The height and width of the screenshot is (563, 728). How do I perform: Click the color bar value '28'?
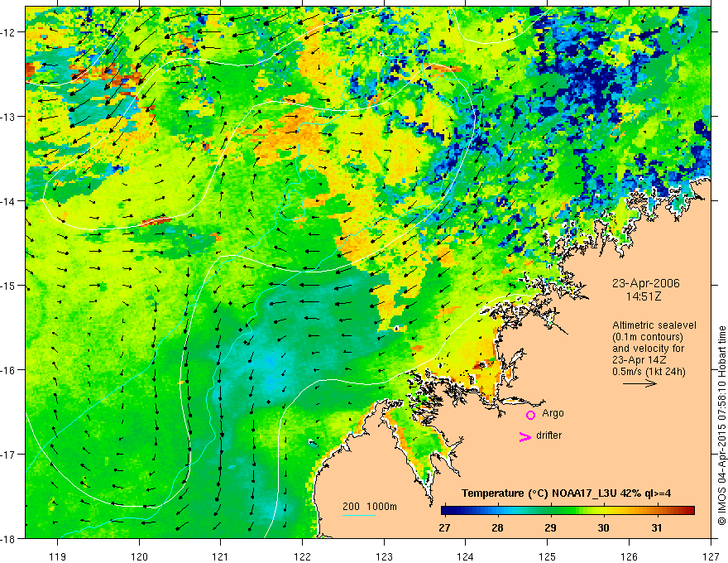tap(498, 528)
